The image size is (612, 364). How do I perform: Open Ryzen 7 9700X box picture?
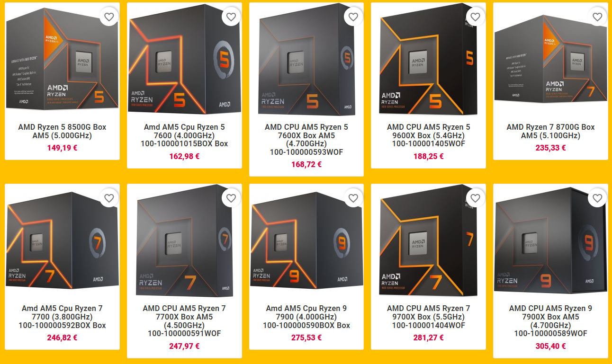tap(428, 241)
